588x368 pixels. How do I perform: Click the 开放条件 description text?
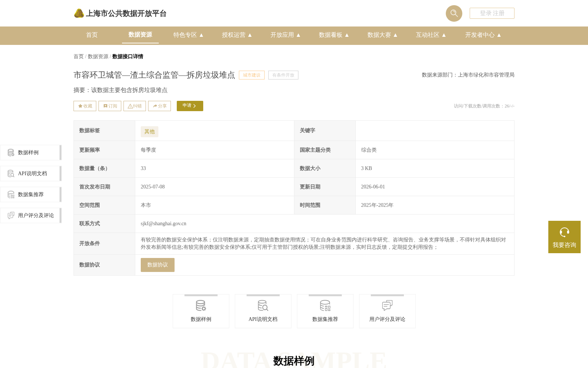(x=323, y=244)
